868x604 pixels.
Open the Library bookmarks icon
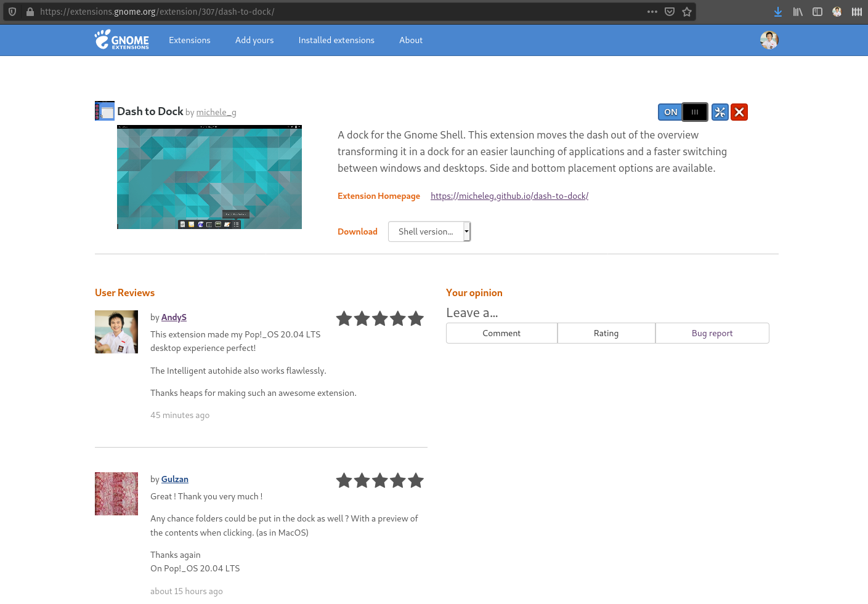798,12
